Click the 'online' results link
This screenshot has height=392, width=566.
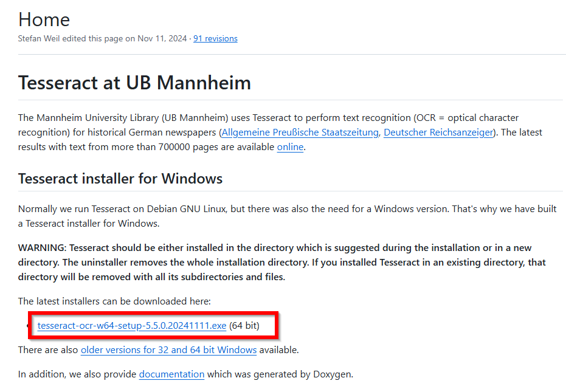(x=290, y=147)
